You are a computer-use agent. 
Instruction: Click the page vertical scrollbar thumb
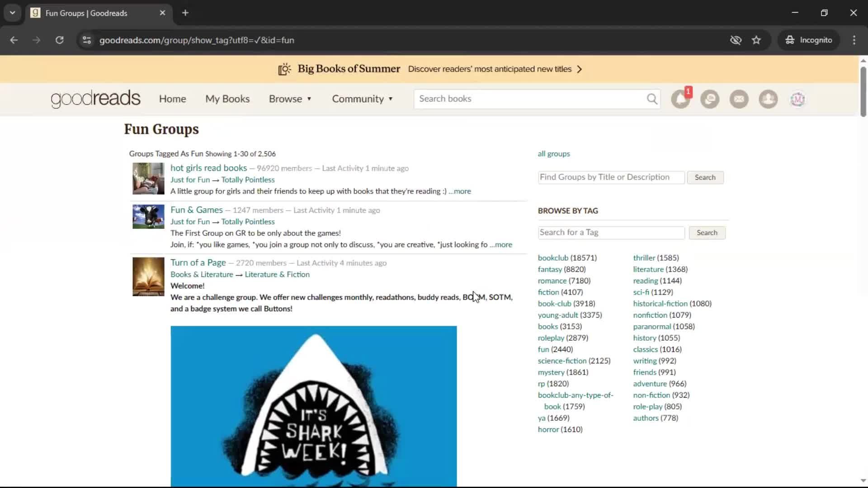click(863, 91)
